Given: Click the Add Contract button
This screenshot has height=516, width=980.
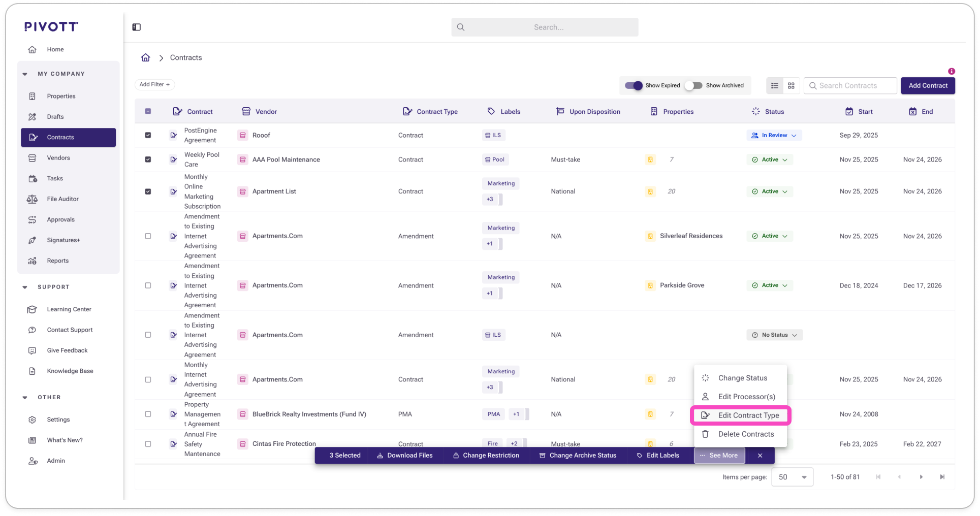Looking at the screenshot, I should click(x=928, y=86).
